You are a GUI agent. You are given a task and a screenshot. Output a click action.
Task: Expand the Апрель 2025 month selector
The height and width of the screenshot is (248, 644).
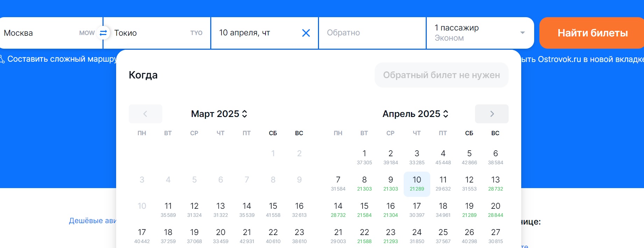tap(416, 114)
